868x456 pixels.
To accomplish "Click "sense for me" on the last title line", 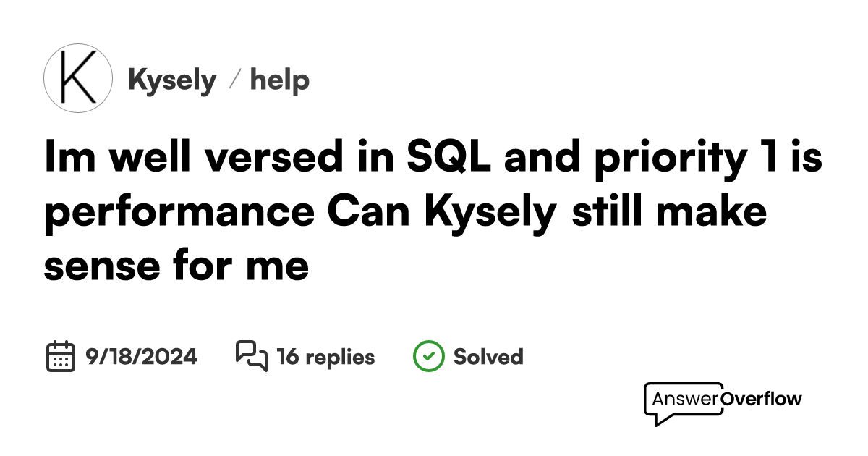I will [x=176, y=266].
